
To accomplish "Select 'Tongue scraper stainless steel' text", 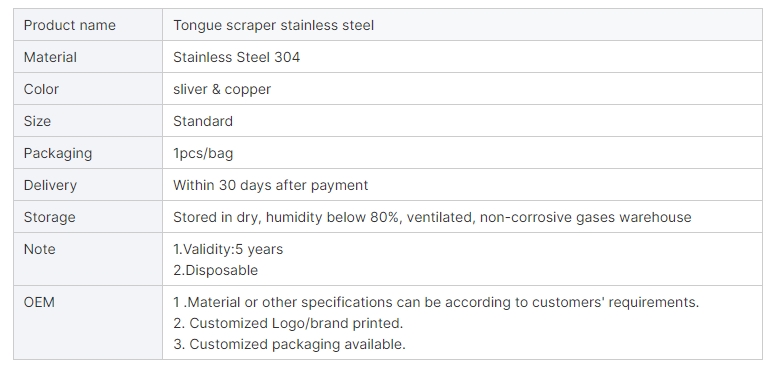I will point(273,25).
